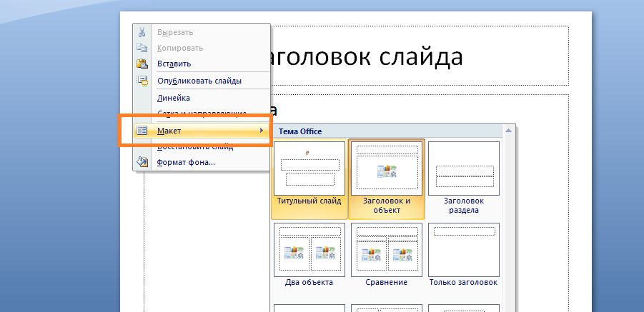This screenshot has height=312, width=644.
Task: Click the Формат фона icon
Action: coord(142,162)
